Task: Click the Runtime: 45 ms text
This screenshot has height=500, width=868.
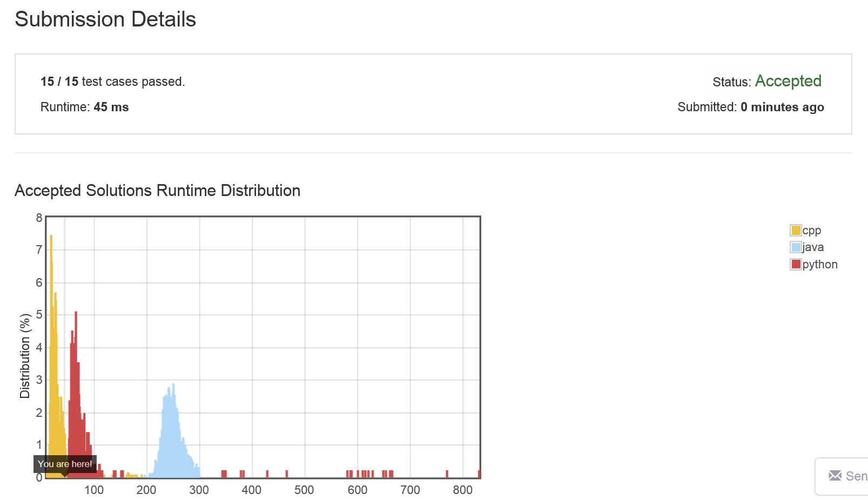Action: tap(84, 107)
